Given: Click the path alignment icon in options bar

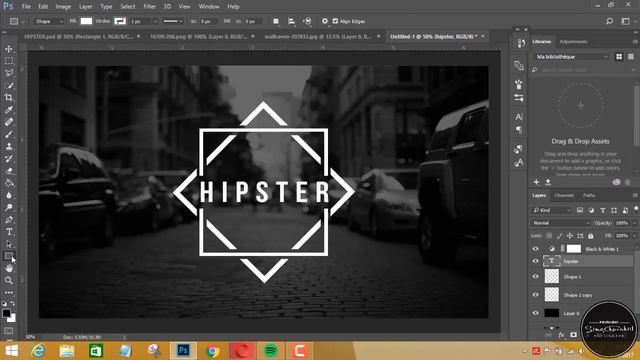Looking at the screenshot, I should [x=291, y=21].
